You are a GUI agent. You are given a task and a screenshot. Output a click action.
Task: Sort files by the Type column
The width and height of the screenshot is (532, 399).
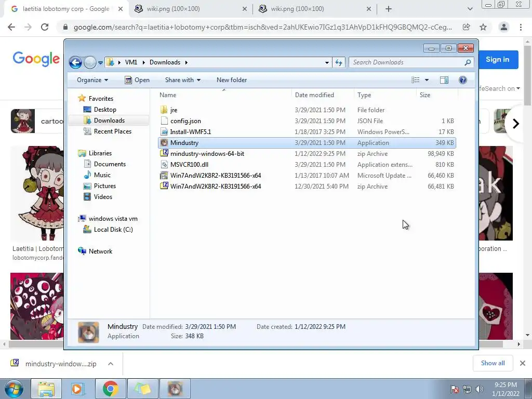tap(385, 95)
